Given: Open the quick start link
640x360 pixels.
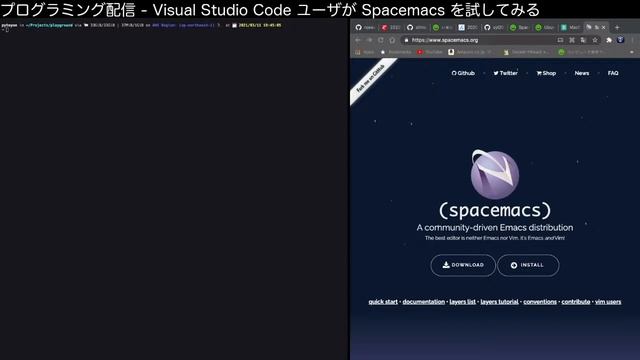Looking at the screenshot, I should (383, 302).
